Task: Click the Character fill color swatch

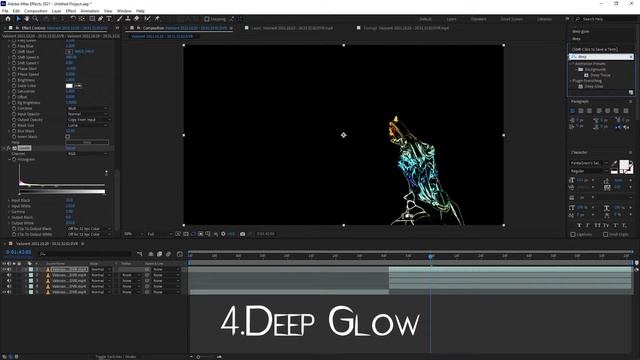Action: 624,165
